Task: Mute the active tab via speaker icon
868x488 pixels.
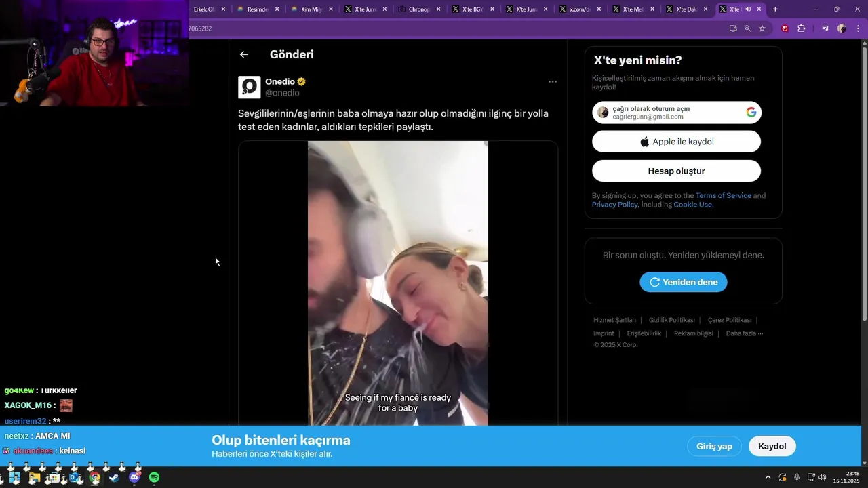Action: (748, 9)
